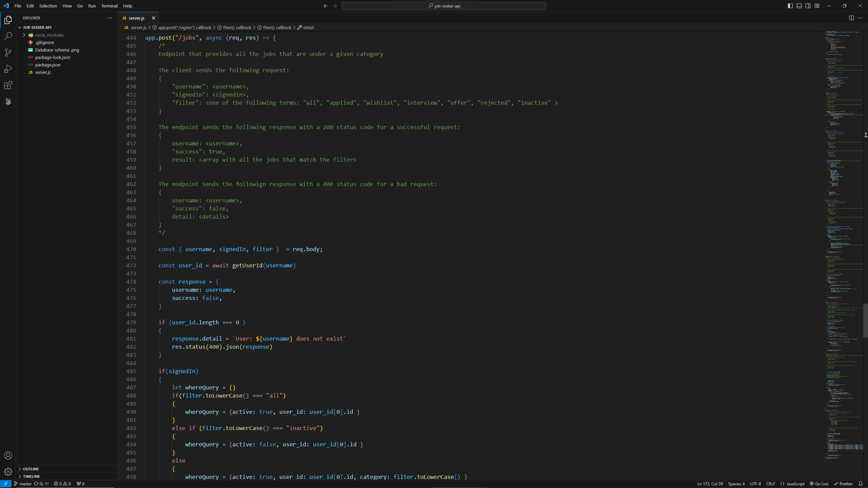Open the Manage gear menu
Screen dimensions: 868x488
click(8, 472)
